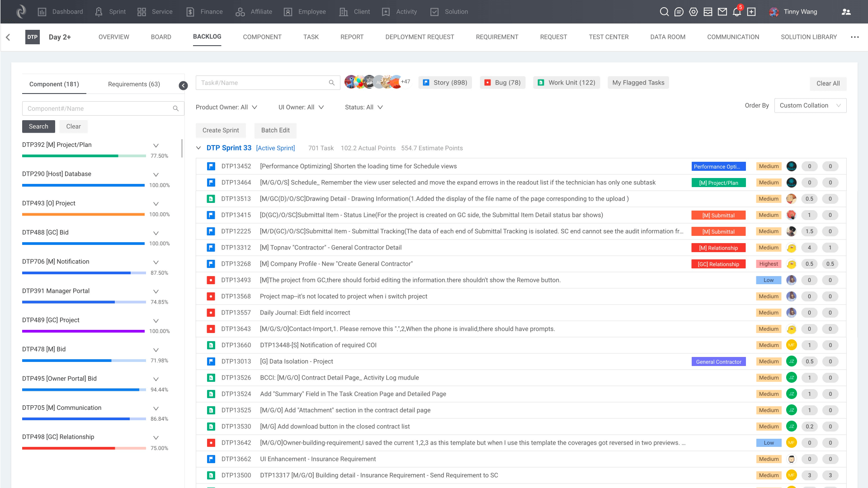Click the hexagon settings icon

click(x=693, y=12)
